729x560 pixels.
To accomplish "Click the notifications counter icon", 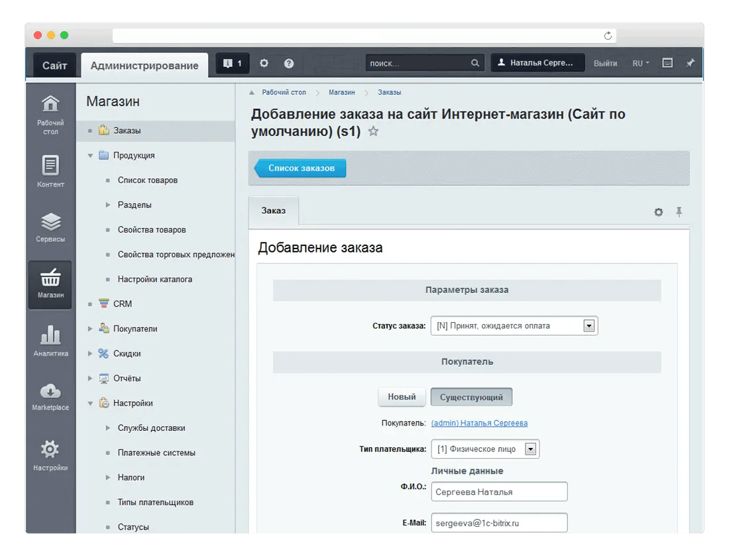I will click(232, 64).
